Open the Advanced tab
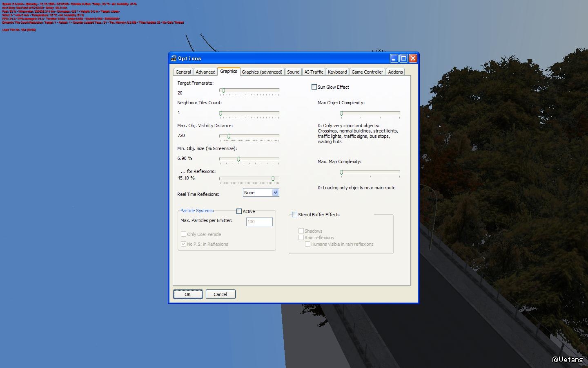Image resolution: width=588 pixels, height=368 pixels. point(205,72)
